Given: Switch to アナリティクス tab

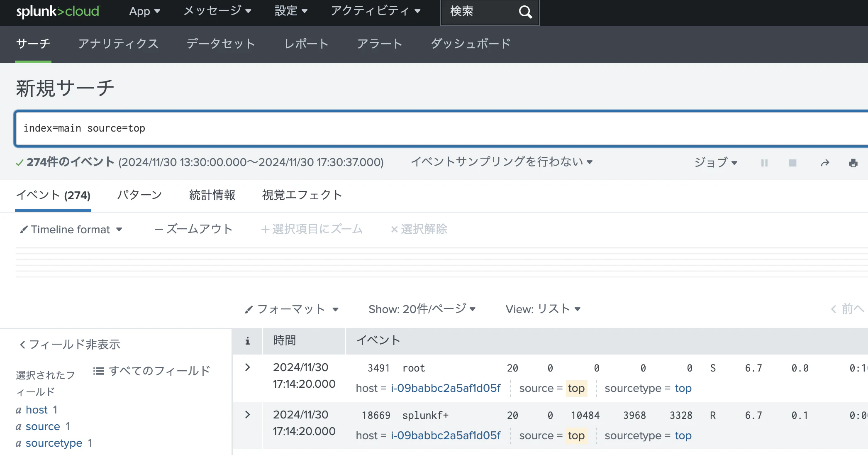Looking at the screenshot, I should point(119,44).
